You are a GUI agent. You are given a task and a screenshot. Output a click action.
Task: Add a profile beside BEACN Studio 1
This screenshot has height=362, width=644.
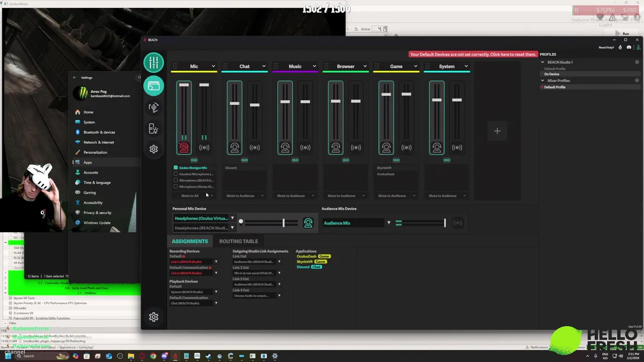point(637,62)
